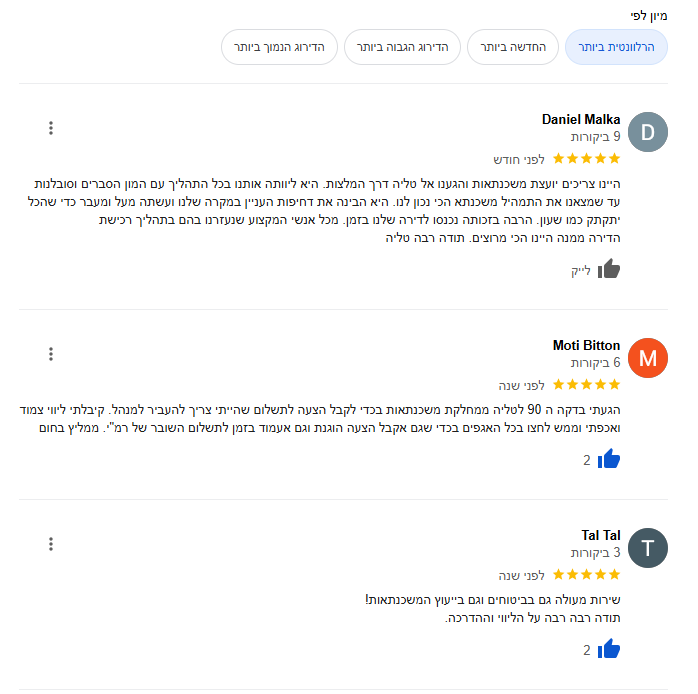Viewport: 698px width, 694px height.
Task: Click the like thumb on Daniel Malka's review
Action: coord(609,269)
